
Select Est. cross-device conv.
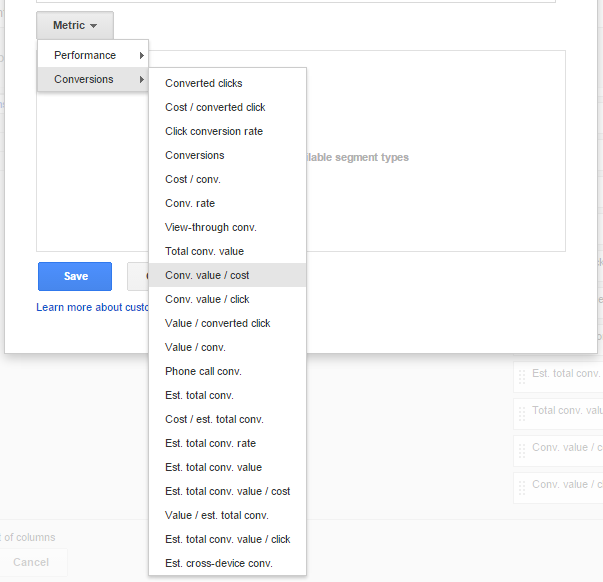pos(227,563)
